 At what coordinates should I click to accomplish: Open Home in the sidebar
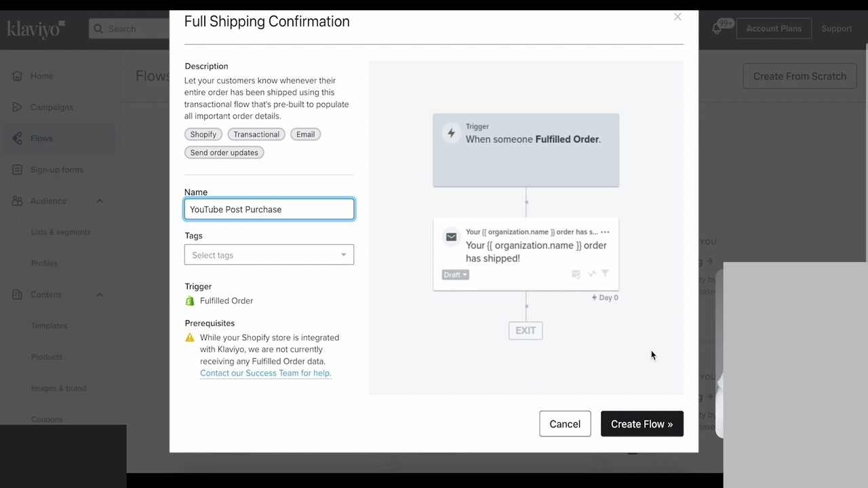(x=42, y=76)
